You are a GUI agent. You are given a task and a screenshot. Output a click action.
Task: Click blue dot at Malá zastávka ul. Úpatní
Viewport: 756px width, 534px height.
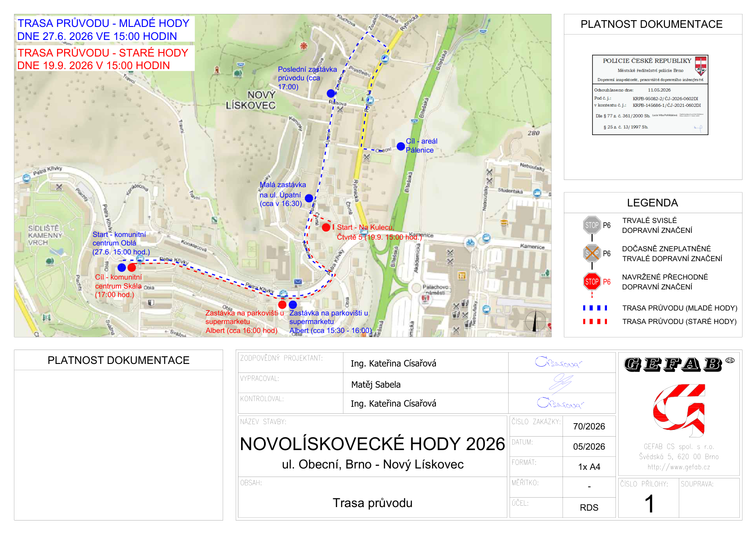309,198
